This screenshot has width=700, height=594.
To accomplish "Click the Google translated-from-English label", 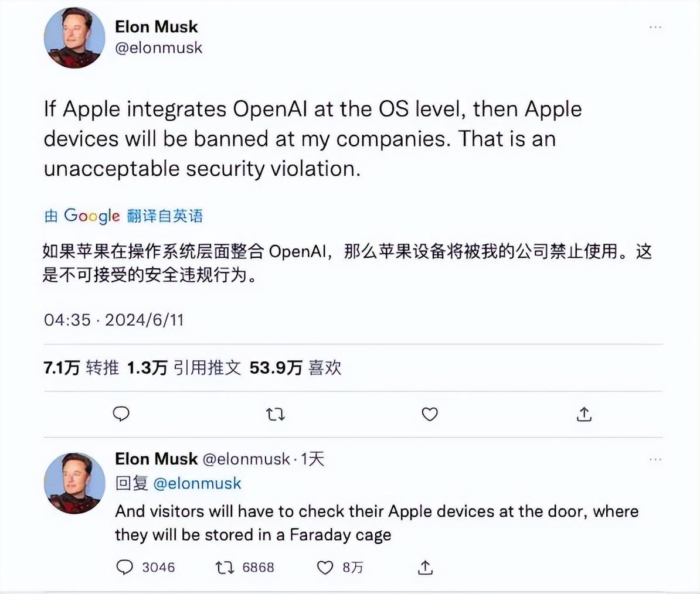I will tap(124, 216).
